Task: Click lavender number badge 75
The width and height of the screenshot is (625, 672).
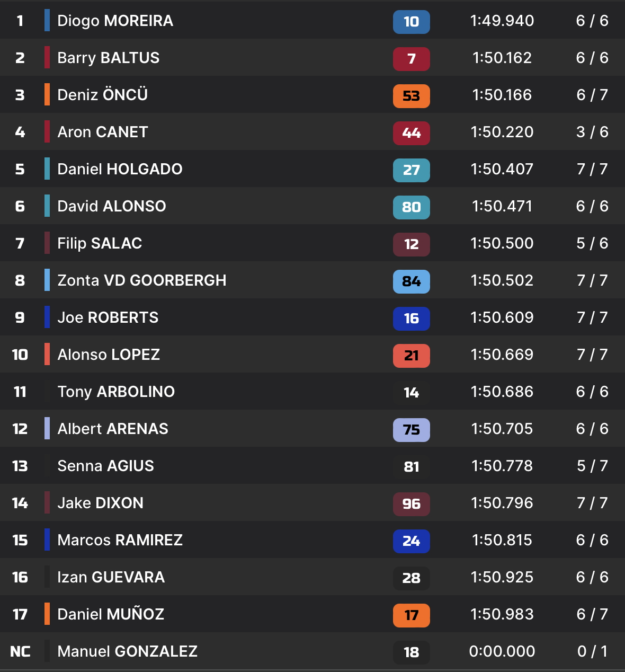Action: tap(411, 430)
